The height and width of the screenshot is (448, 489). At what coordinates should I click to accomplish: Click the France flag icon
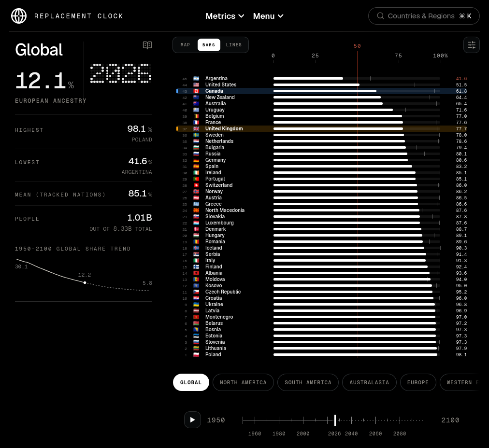pos(196,123)
